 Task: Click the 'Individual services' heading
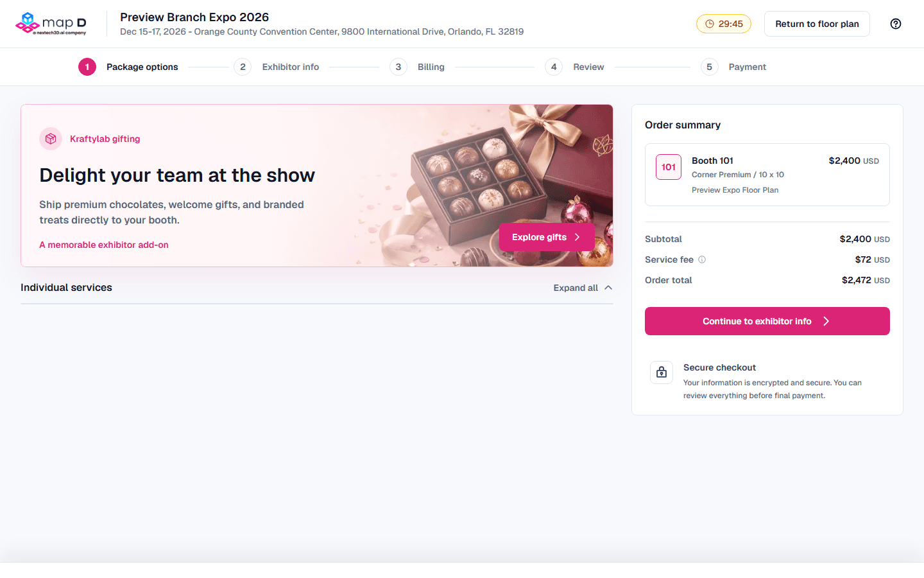click(x=66, y=288)
